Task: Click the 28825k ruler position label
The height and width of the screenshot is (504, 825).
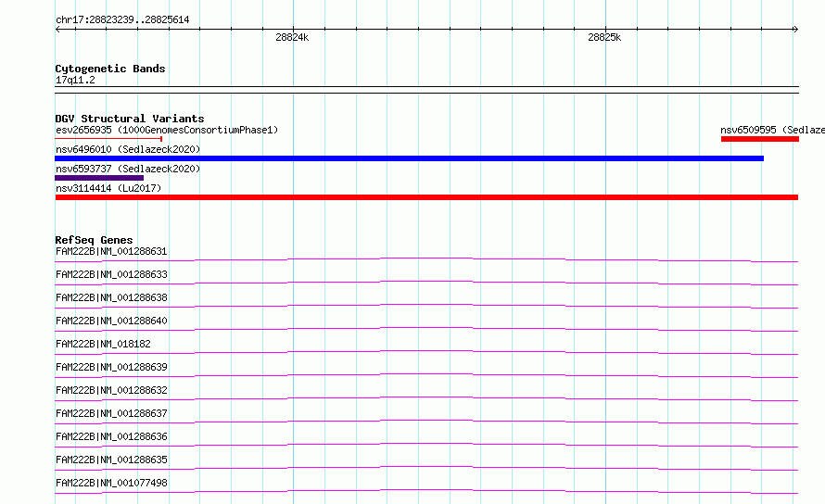Action: (604, 37)
